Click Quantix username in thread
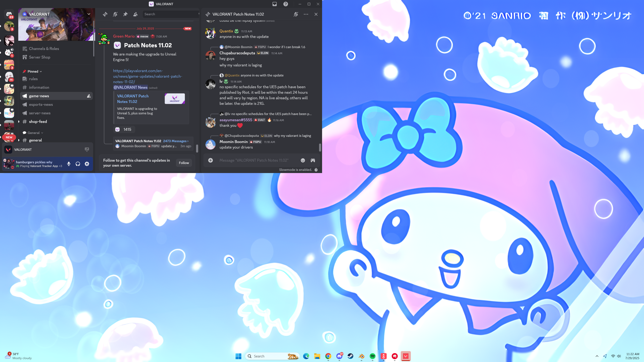Image resolution: width=644 pixels, height=362 pixels. [226, 31]
